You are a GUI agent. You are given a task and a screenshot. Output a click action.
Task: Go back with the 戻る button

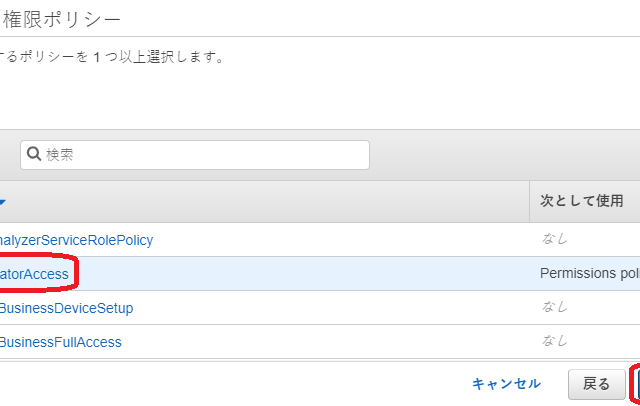click(x=596, y=384)
